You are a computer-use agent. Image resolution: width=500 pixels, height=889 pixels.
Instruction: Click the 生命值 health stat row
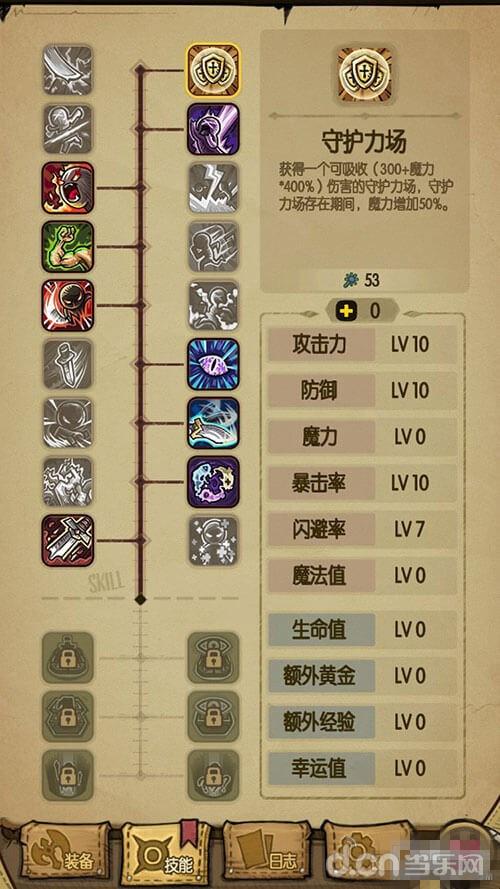pos(363,630)
